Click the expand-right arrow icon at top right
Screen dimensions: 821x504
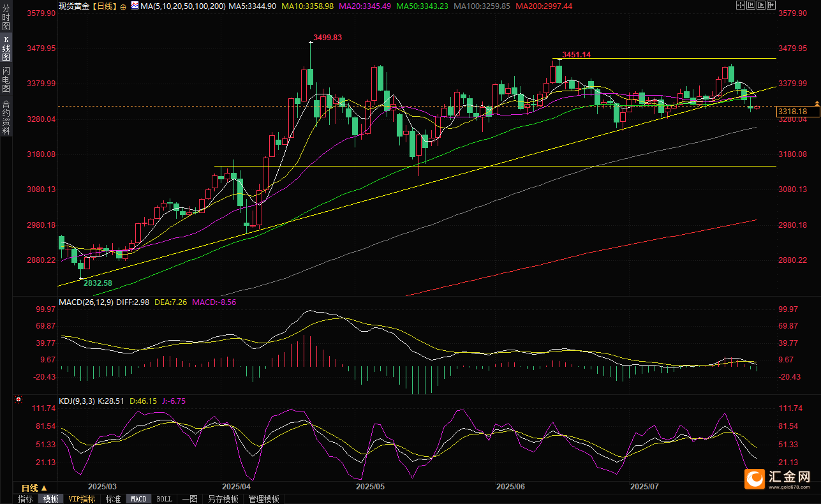(x=771, y=5)
